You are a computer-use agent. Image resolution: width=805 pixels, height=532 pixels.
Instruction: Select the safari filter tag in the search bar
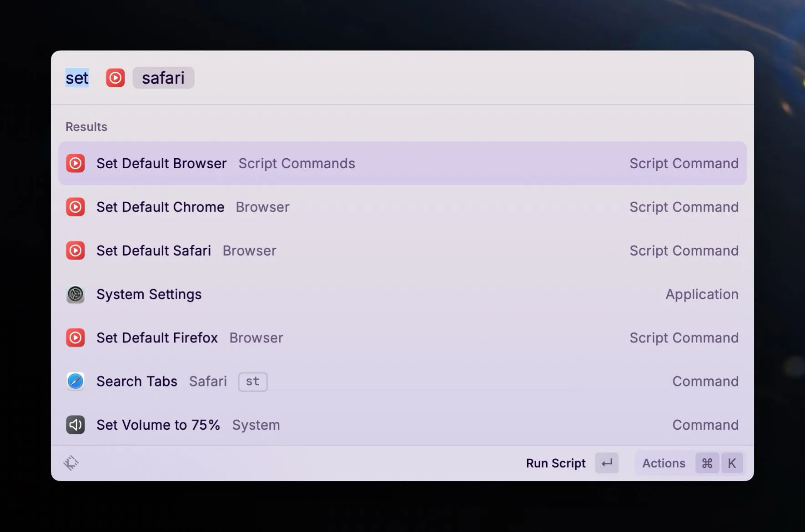[x=163, y=78]
